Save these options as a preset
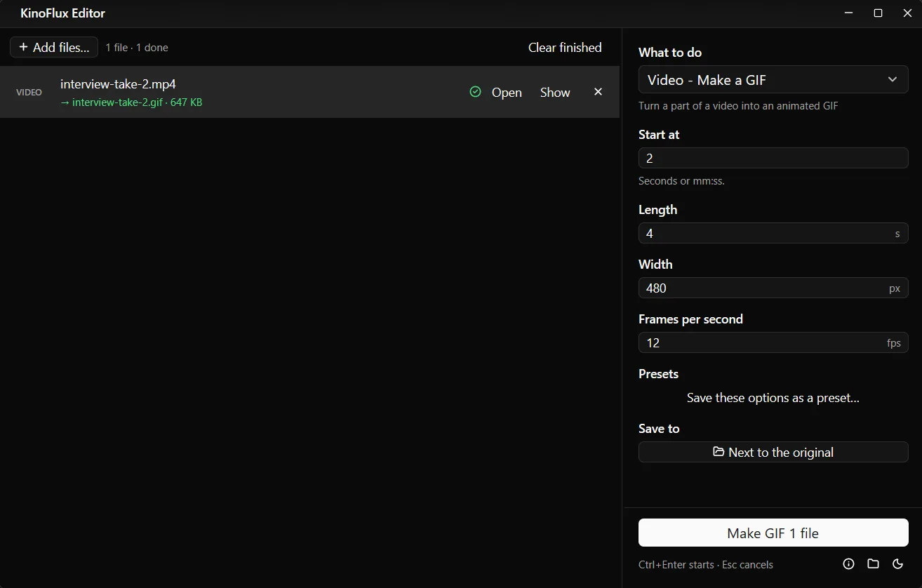The height and width of the screenshot is (588, 922). 773,398
